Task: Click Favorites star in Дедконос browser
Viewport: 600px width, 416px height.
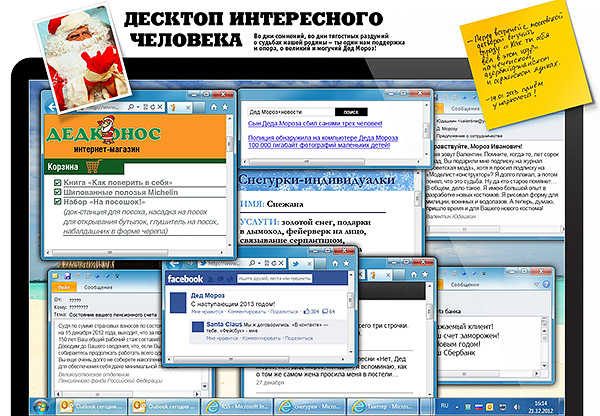Action: click(225, 107)
